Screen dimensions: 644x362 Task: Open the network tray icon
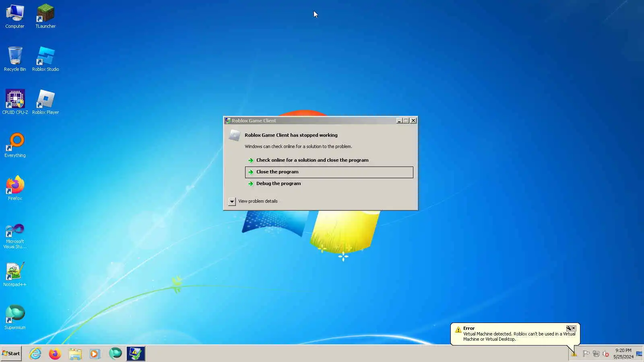click(596, 354)
